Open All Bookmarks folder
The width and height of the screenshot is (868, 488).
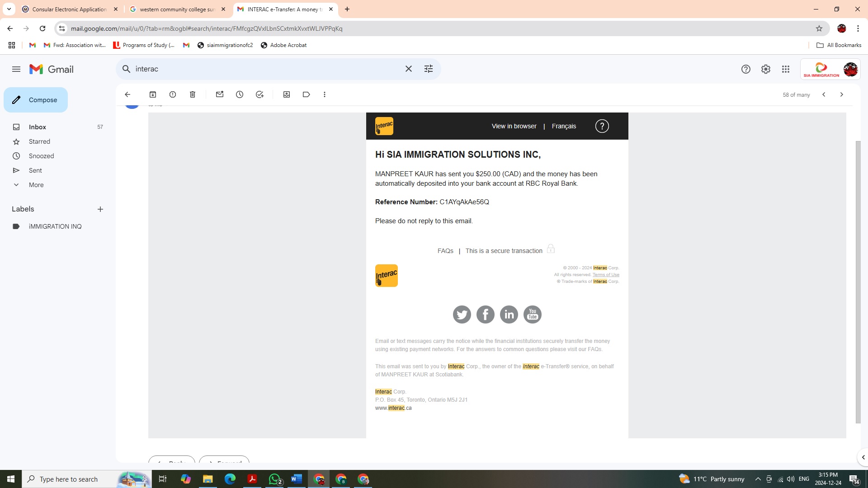click(x=839, y=45)
